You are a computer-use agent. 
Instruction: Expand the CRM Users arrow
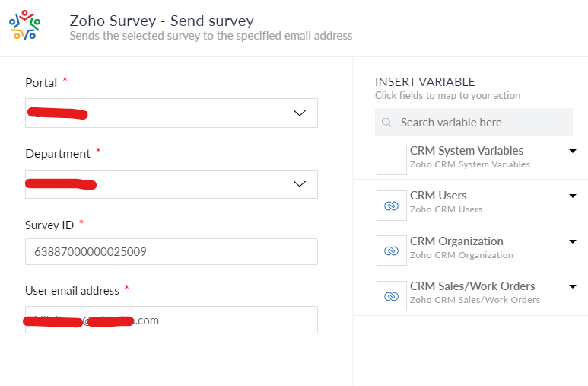(x=573, y=196)
